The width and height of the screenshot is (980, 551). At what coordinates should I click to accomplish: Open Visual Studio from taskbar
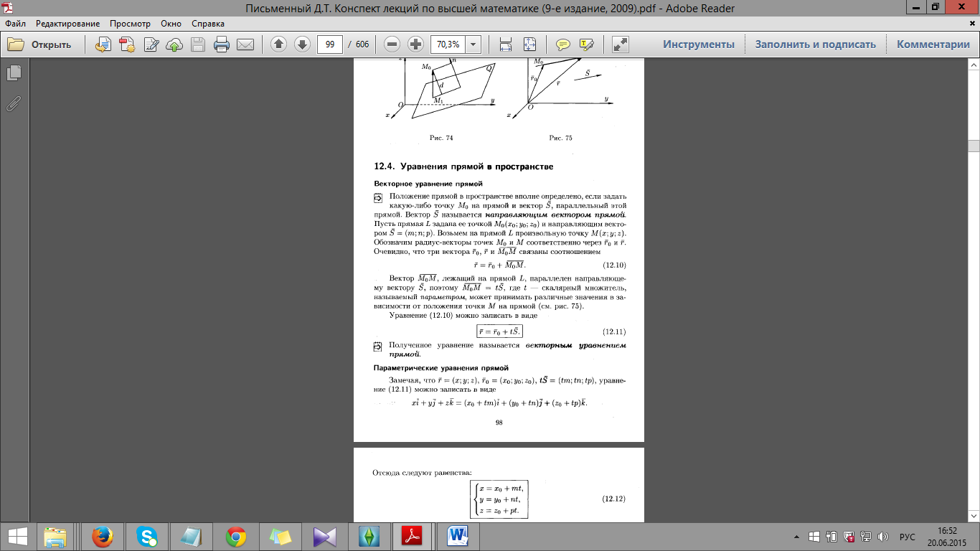pyautogui.click(x=325, y=537)
